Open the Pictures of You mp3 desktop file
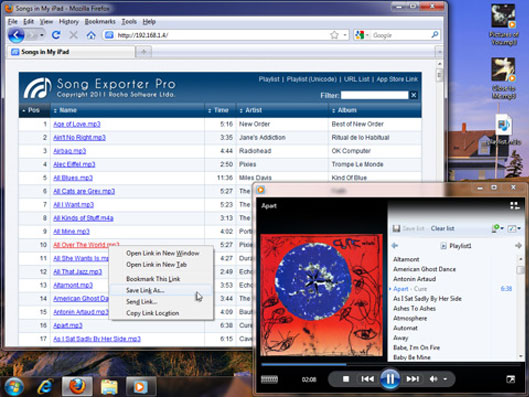The width and height of the screenshot is (530, 398). click(503, 26)
